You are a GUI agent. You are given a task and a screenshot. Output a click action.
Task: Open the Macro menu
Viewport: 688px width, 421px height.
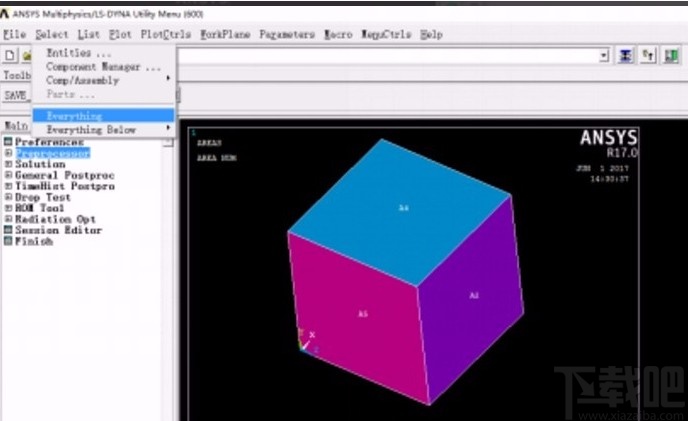click(x=338, y=34)
